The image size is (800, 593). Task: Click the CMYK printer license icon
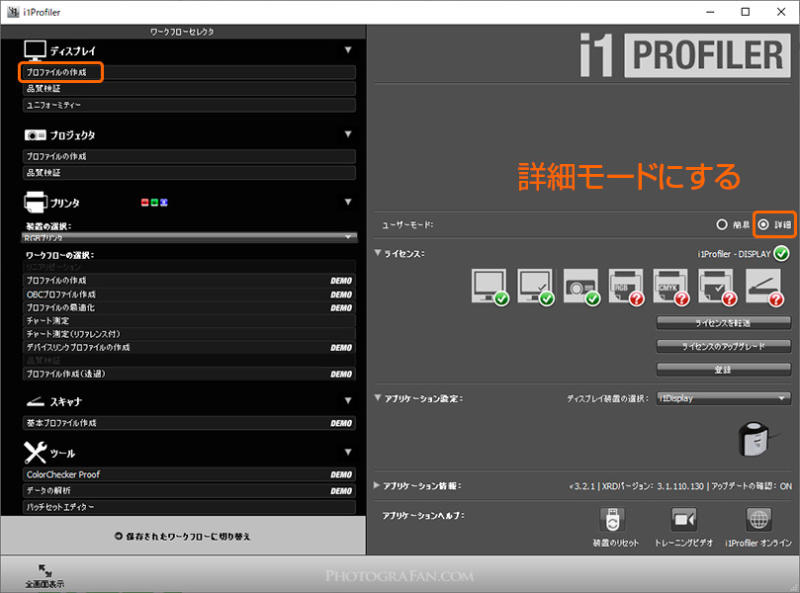[671, 287]
